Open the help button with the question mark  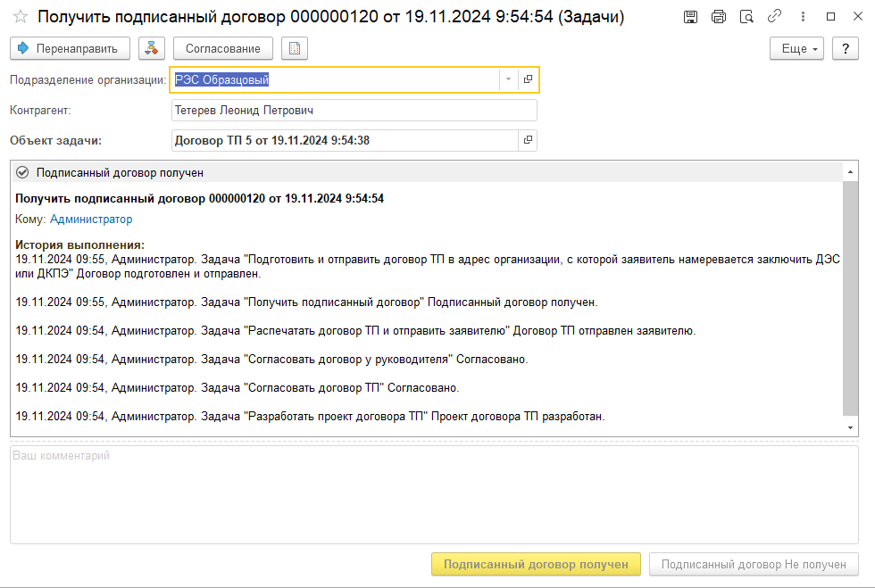844,49
